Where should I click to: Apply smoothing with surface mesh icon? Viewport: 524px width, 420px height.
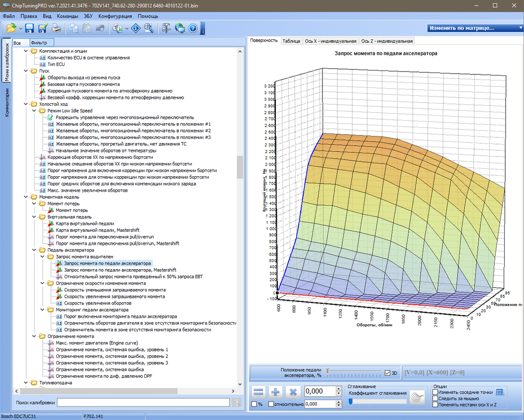(x=417, y=398)
